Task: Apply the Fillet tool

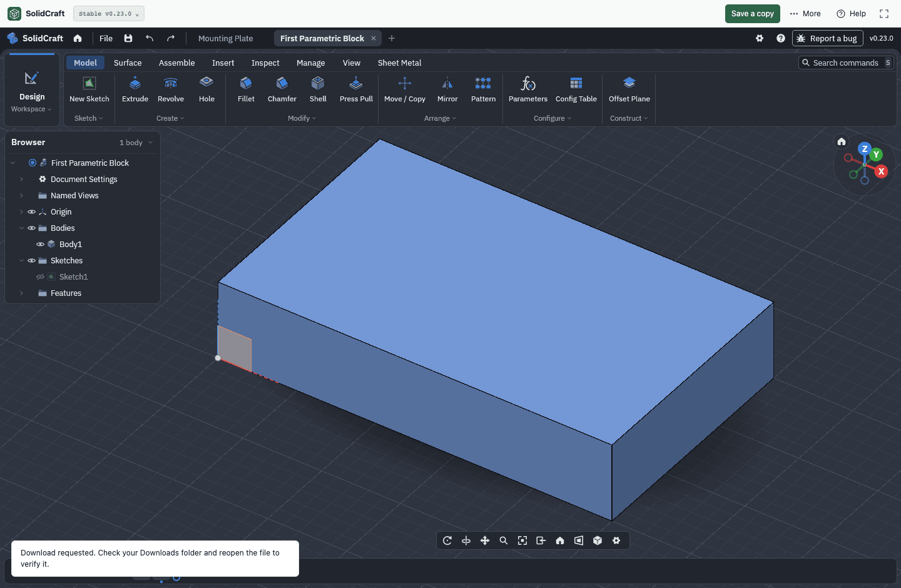Action: coord(246,89)
